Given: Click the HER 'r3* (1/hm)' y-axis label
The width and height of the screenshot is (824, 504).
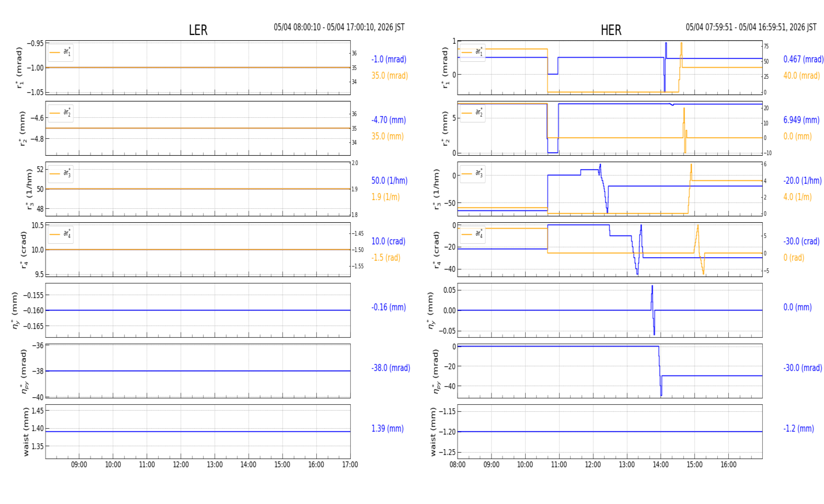Looking at the screenshot, I should coord(436,189).
